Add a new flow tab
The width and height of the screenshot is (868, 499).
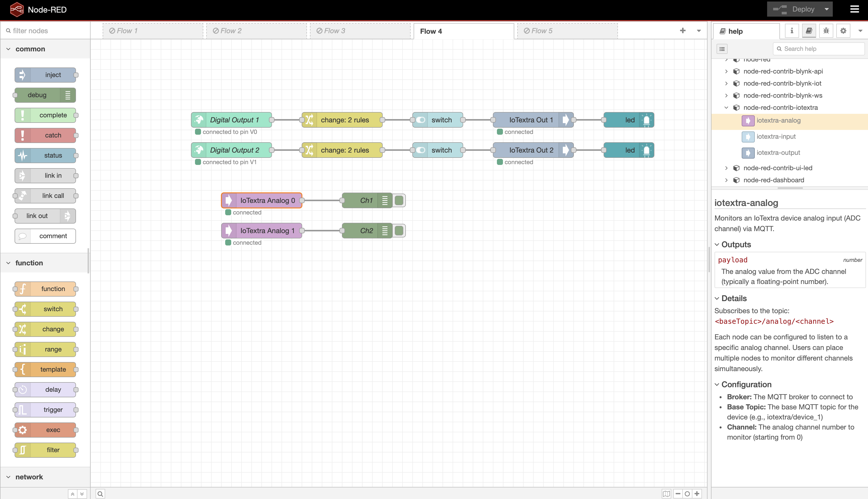tap(683, 31)
